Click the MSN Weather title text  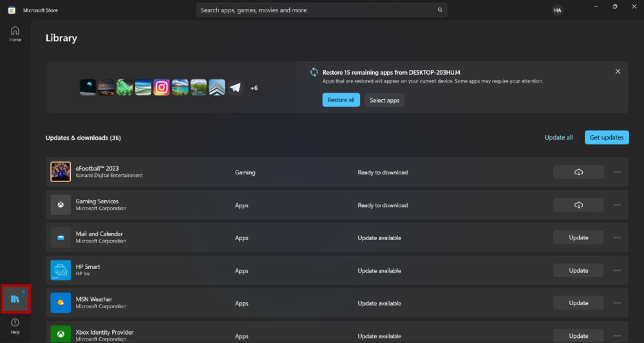[x=93, y=299]
